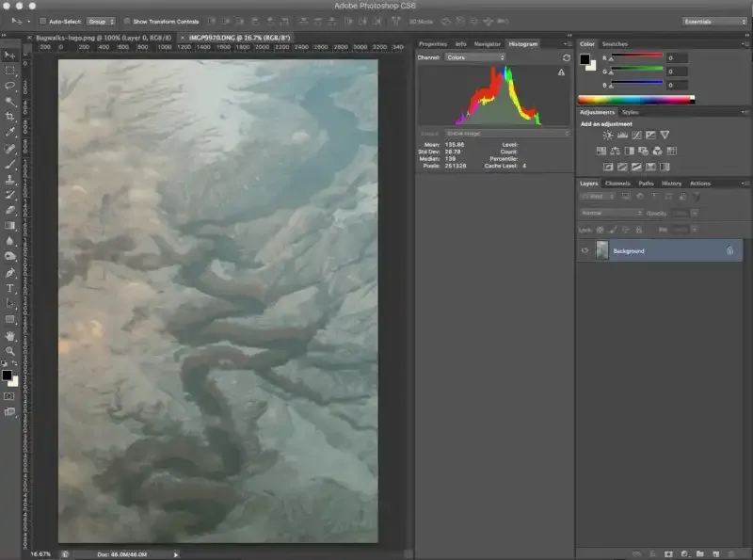Hide the Background layer with eye icon
The width and height of the screenshot is (753, 560).
[x=585, y=250]
